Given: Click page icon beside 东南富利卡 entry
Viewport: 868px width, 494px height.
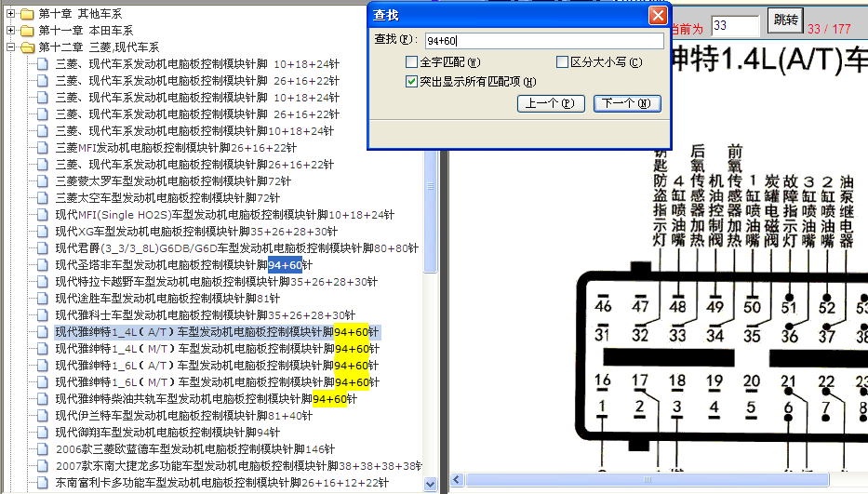Looking at the screenshot, I should (42, 482).
